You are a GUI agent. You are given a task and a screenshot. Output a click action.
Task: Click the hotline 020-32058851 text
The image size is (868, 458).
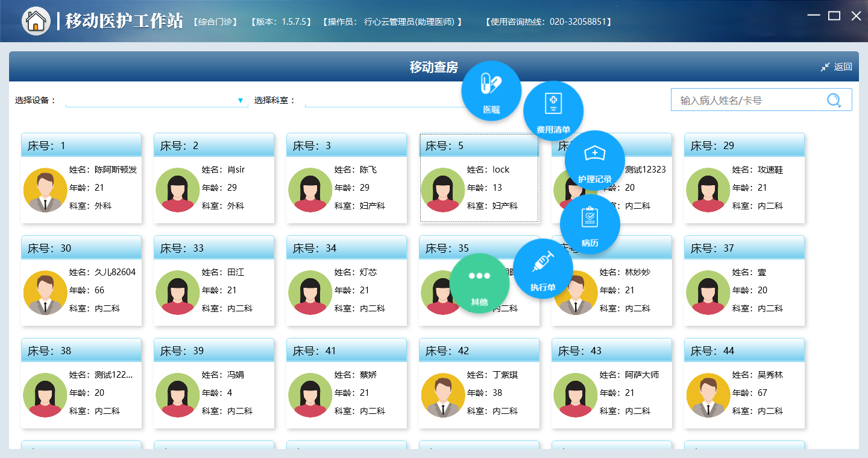[549, 22]
